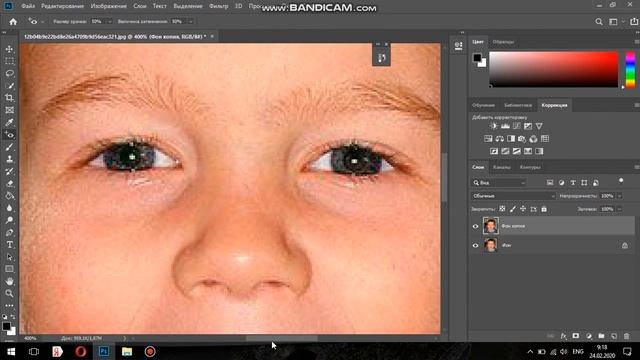Click trash icon to delete layer

[627, 336]
